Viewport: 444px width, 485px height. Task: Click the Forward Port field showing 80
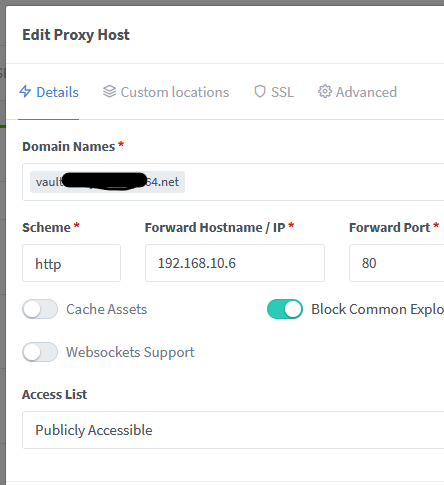[x=397, y=263]
